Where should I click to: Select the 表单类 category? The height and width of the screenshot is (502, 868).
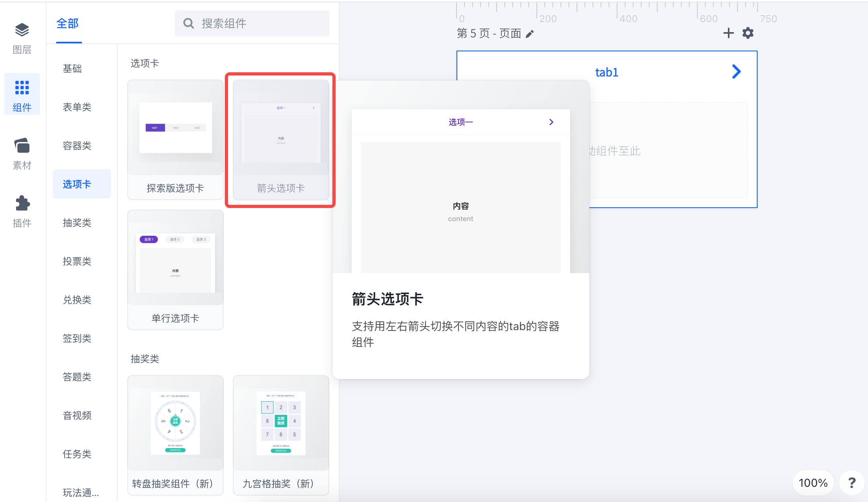point(77,107)
